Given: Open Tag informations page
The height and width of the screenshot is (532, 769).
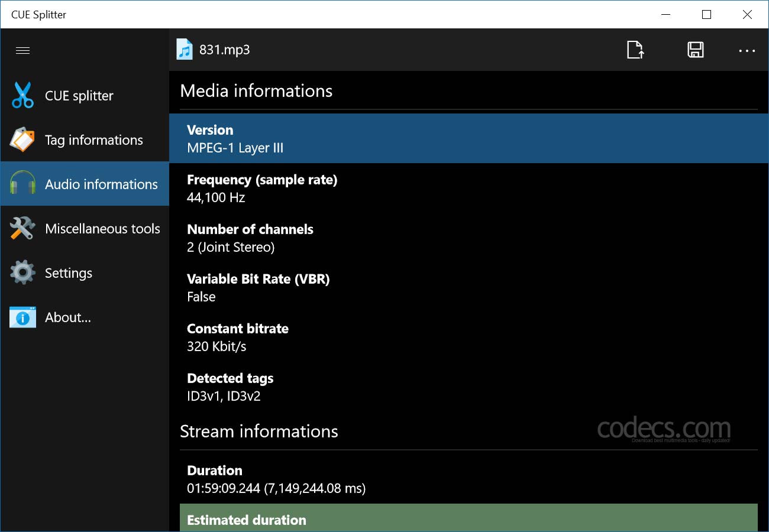Looking at the screenshot, I should [85, 140].
